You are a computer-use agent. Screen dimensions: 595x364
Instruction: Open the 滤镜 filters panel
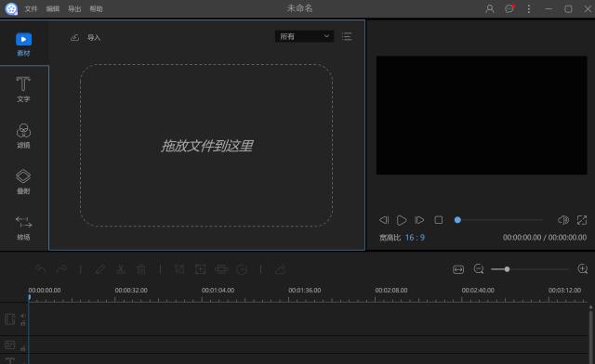coord(23,136)
